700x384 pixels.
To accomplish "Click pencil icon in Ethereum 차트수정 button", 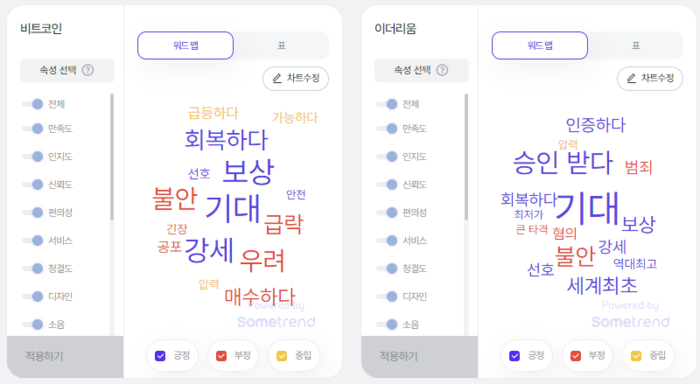I will click(x=631, y=79).
